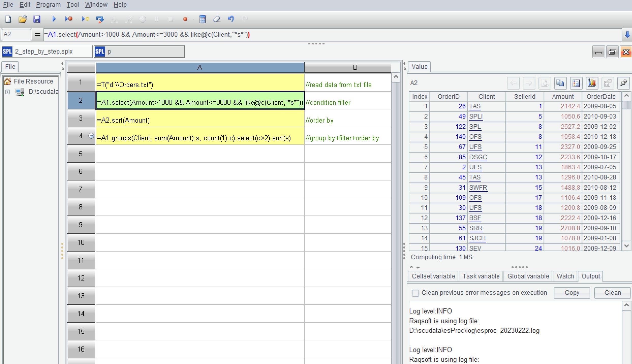Pin the Value panel with pushpin icon

tap(623, 83)
